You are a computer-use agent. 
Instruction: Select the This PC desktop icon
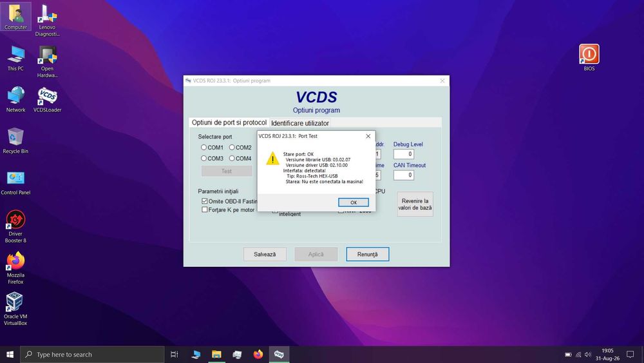(15, 59)
